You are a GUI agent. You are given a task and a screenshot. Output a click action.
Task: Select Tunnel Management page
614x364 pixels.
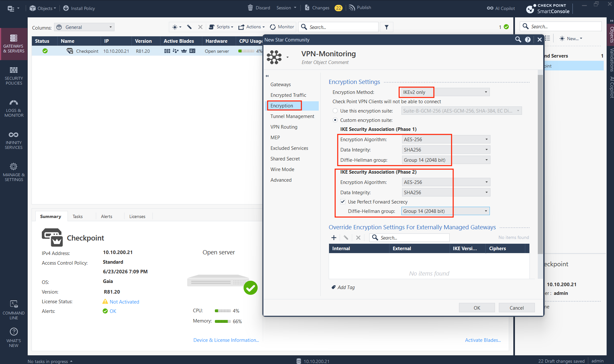(292, 116)
